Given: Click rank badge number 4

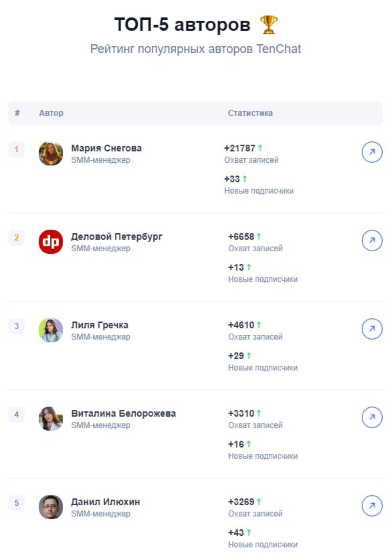Looking at the screenshot, I should (x=16, y=414).
